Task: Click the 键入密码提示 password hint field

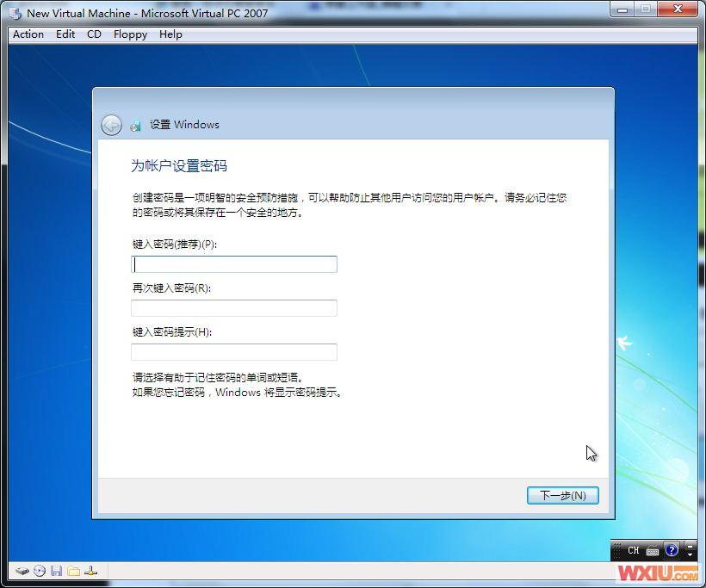Action: point(234,352)
